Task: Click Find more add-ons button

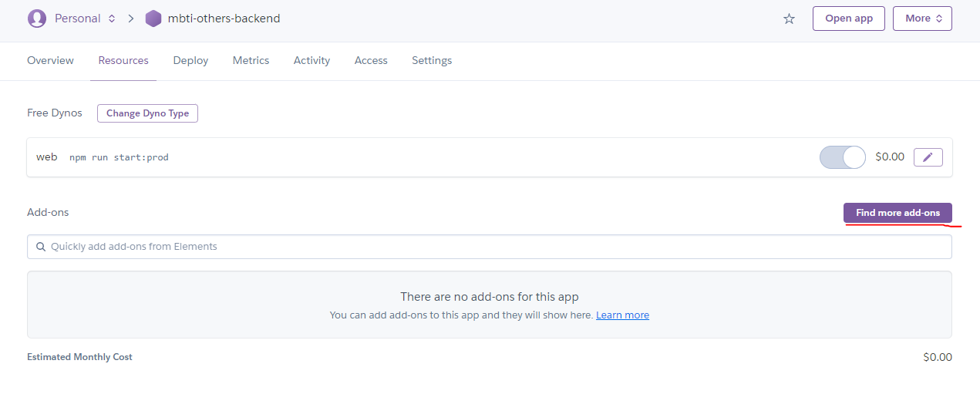Action: pos(897,213)
